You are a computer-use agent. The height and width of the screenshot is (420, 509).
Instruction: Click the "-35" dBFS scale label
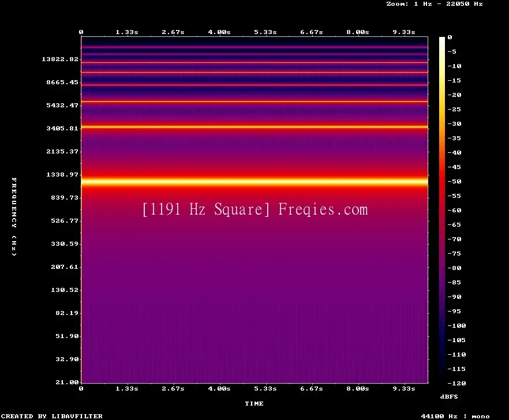point(454,138)
